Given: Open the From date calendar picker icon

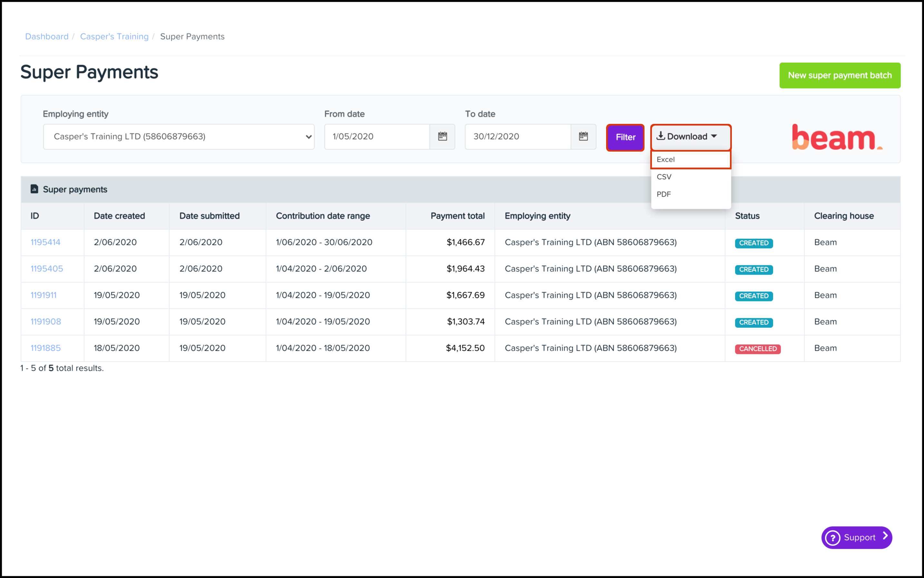Looking at the screenshot, I should click(x=442, y=136).
